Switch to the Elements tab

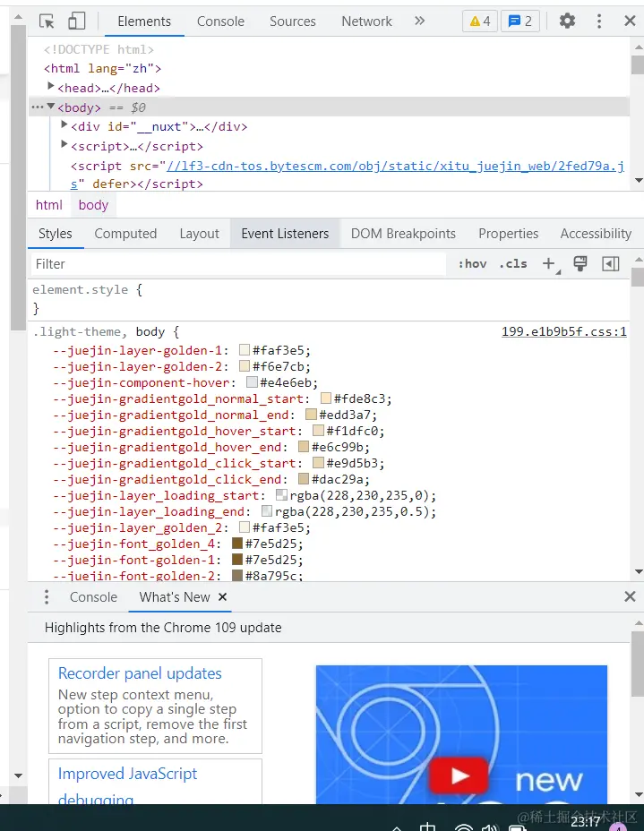pyautogui.click(x=144, y=21)
